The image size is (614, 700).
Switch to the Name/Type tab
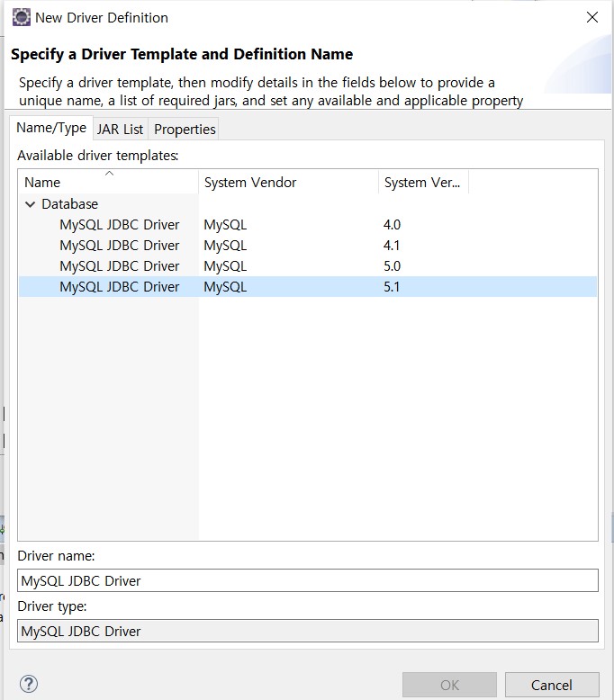pos(51,128)
